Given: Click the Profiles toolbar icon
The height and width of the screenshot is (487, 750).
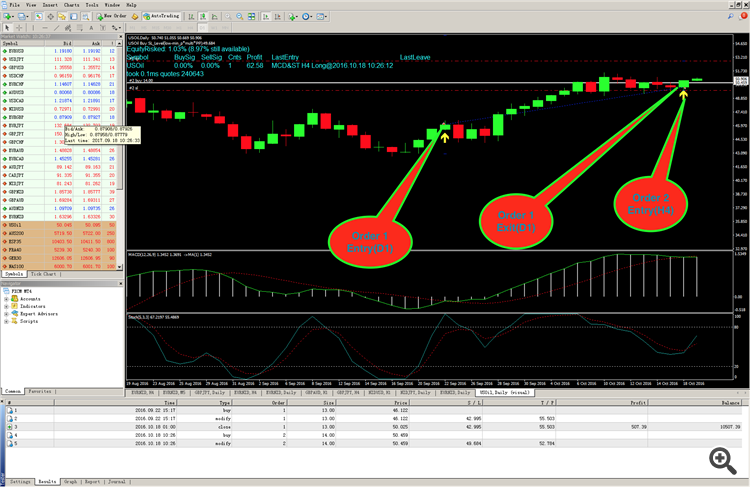Looking at the screenshot, I should [23, 16].
